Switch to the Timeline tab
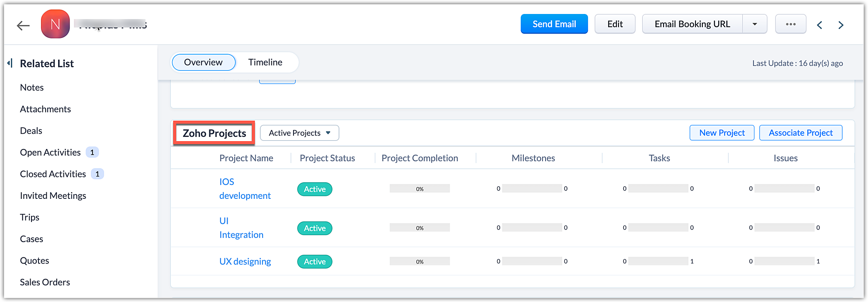Screen dimensions: 868x302 coord(265,62)
